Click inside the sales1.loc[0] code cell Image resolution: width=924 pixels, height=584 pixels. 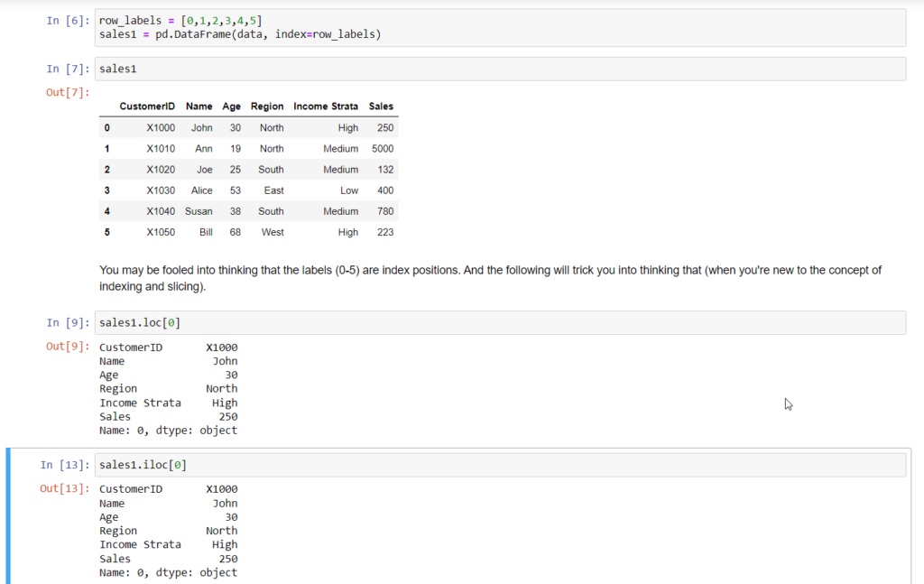[x=271, y=322]
